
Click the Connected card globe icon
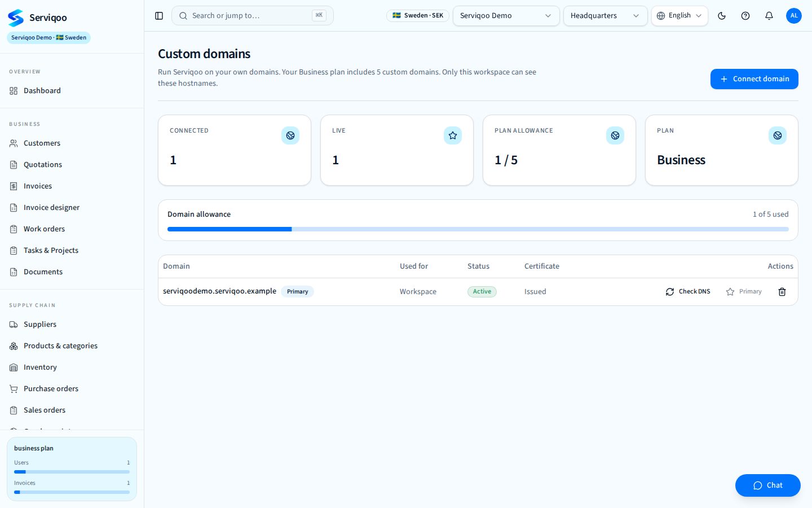pyautogui.click(x=290, y=135)
